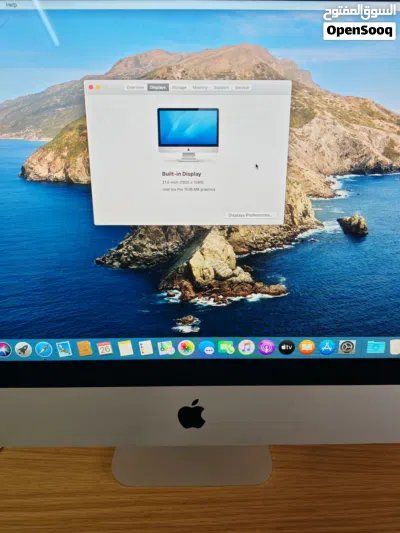The image size is (400, 533).
Task: Open the Music app in dock
Action: pos(246,347)
